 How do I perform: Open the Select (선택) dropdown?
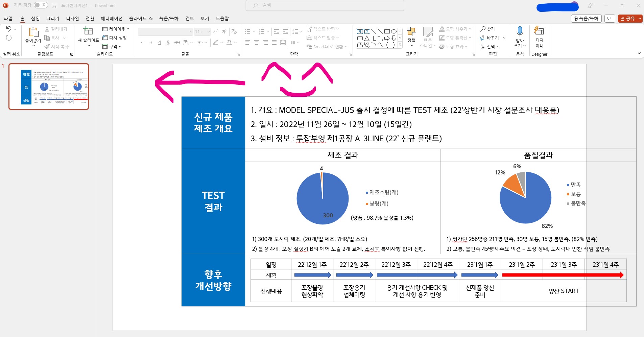490,47
